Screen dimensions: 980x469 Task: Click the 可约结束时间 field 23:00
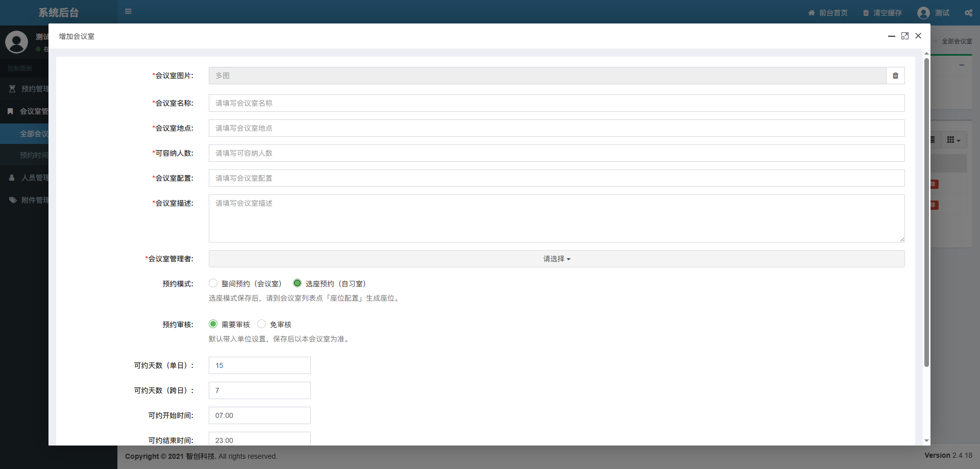pyautogui.click(x=259, y=439)
